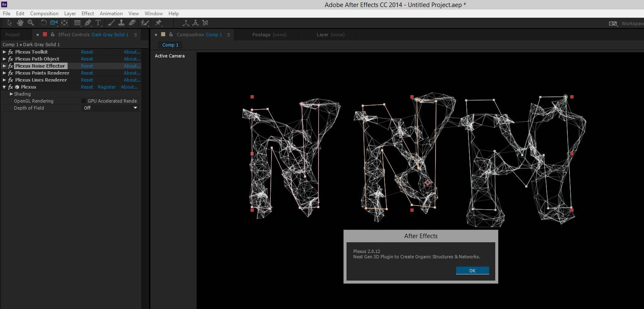The width and height of the screenshot is (644, 309).
Task: Close the Composition panel tab
Action: click(x=156, y=35)
